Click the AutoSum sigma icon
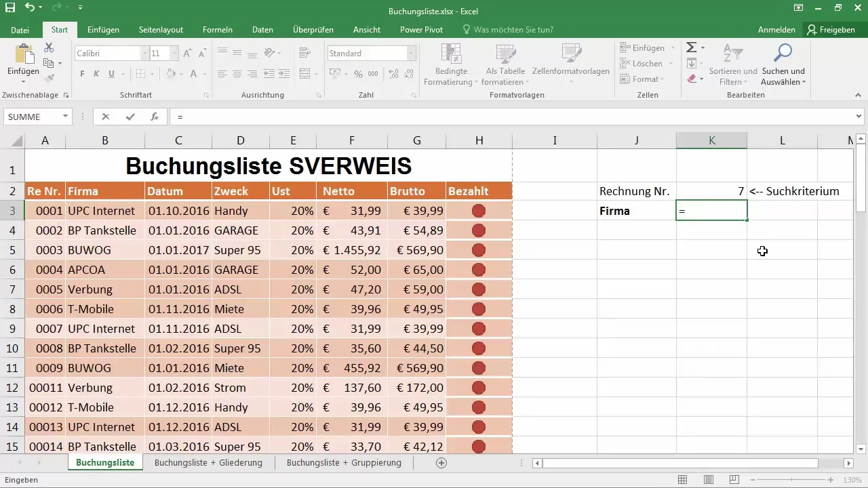Image resolution: width=868 pixels, height=488 pixels. pos(691,47)
